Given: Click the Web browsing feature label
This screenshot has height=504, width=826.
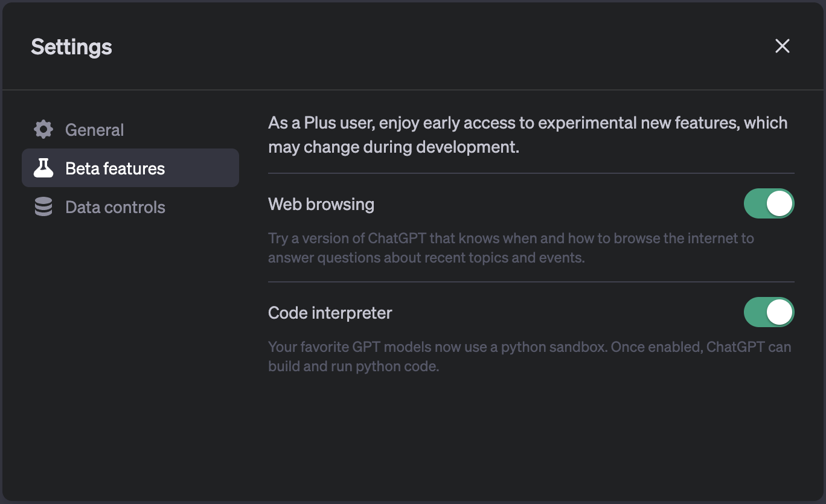Looking at the screenshot, I should point(321,204).
